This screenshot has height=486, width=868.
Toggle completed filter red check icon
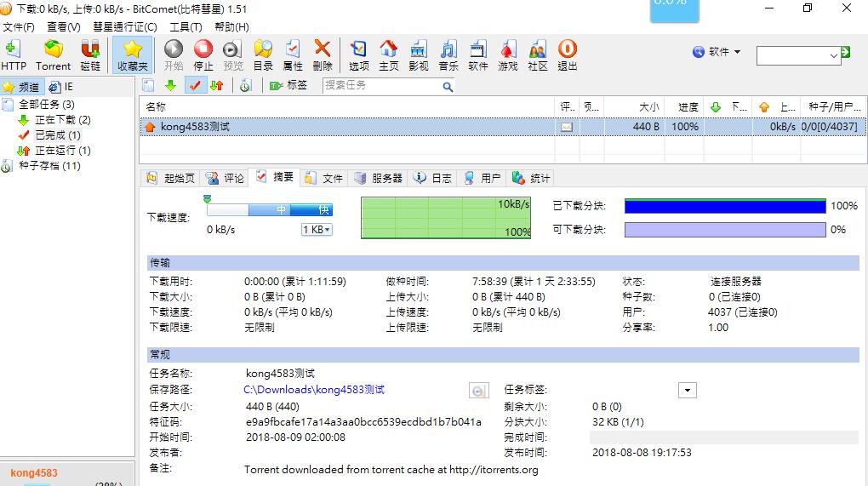(195, 85)
